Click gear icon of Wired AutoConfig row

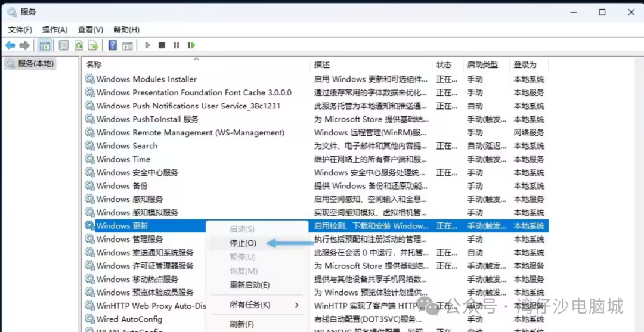tap(89, 319)
